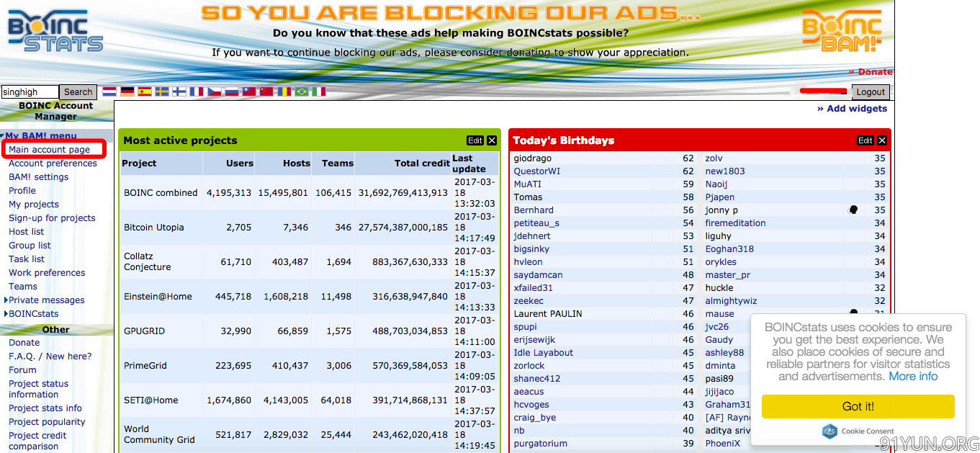Viewport: 980px width, 453px height.
Task: Switch to Portuguese via the Brazil flag
Action: [301, 91]
